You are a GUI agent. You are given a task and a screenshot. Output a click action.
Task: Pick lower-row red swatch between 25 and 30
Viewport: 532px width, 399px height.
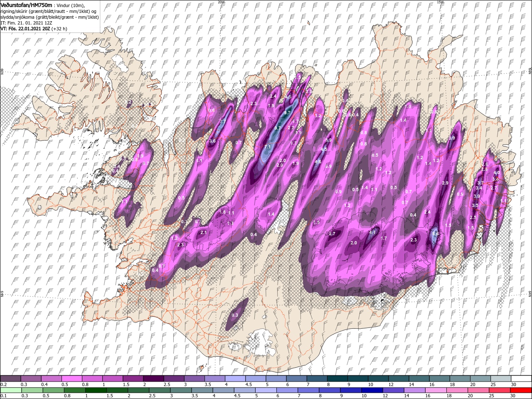point(500,390)
